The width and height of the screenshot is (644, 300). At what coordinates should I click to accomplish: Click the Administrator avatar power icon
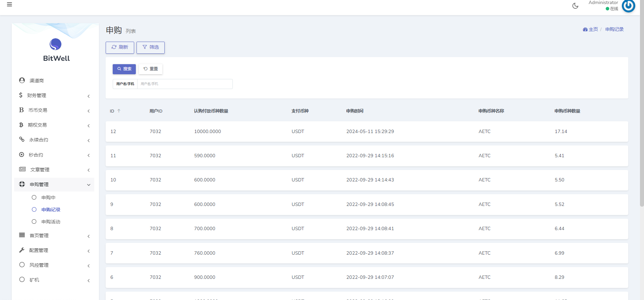click(x=628, y=6)
